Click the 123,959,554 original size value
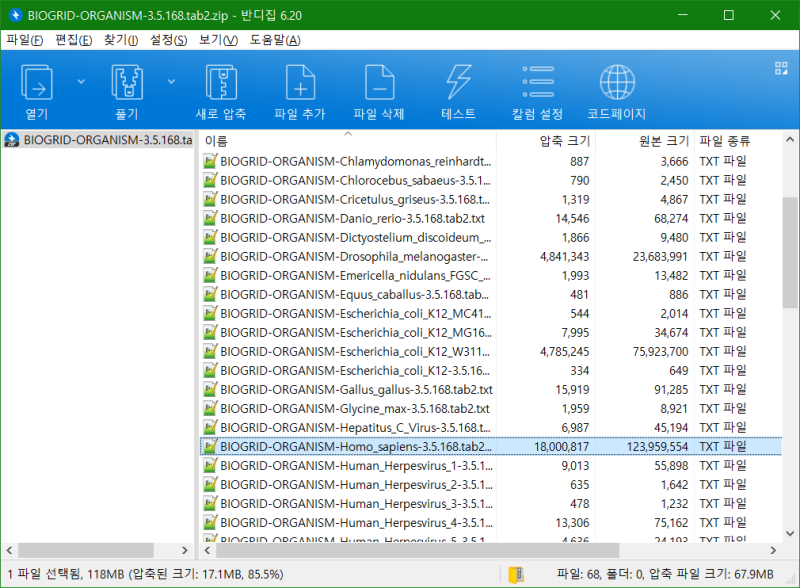The width and height of the screenshot is (800, 588). [x=657, y=447]
